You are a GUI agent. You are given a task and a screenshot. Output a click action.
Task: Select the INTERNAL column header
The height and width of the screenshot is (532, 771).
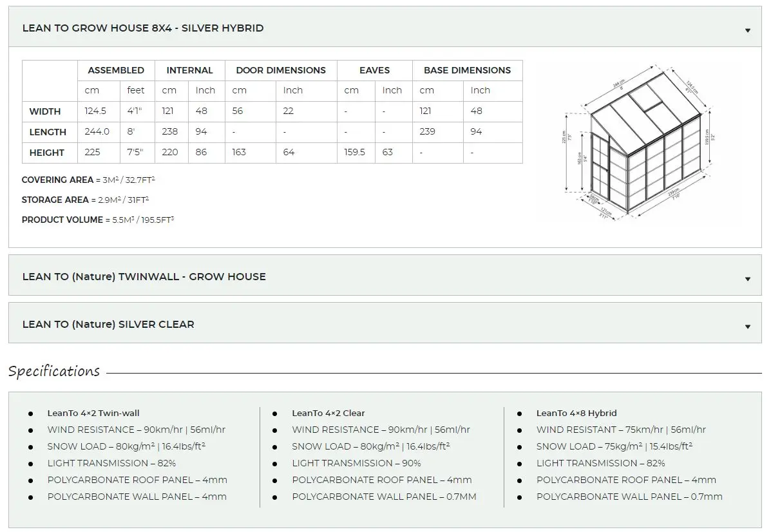190,70
